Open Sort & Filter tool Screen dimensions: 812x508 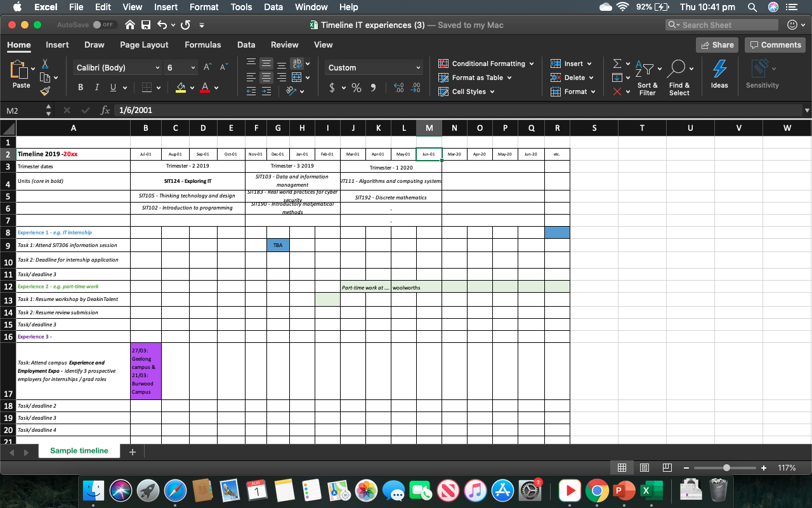click(x=647, y=75)
